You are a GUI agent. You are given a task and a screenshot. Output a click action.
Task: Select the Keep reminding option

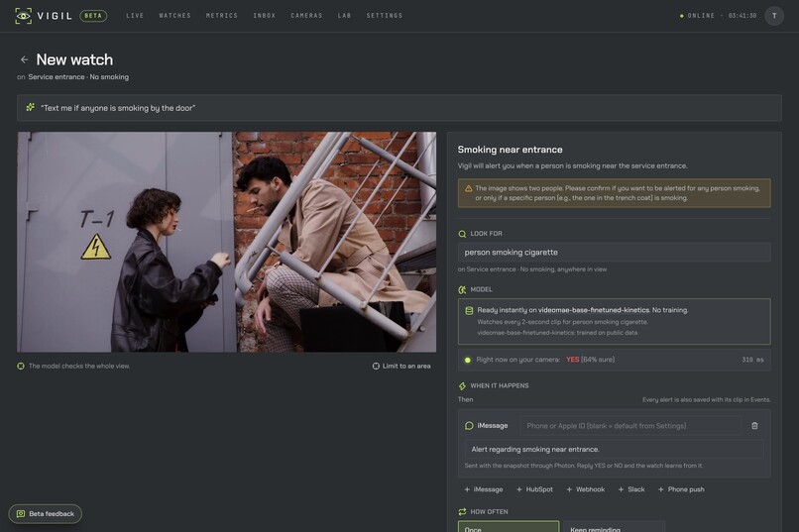[614, 526]
